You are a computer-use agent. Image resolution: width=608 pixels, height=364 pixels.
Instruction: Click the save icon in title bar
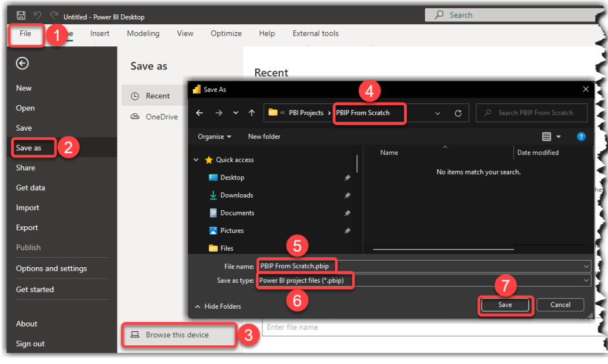pos(21,15)
